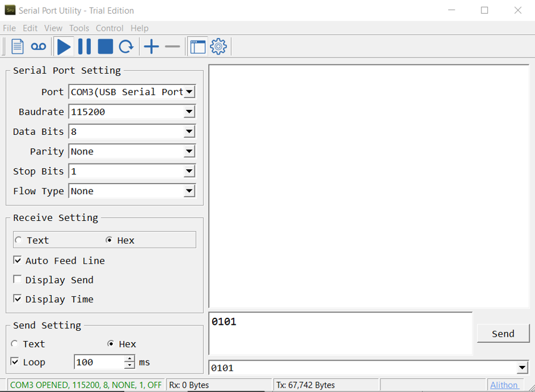Image resolution: width=535 pixels, height=392 pixels.
Task: Toggle the split view panel icon
Action: (197, 46)
